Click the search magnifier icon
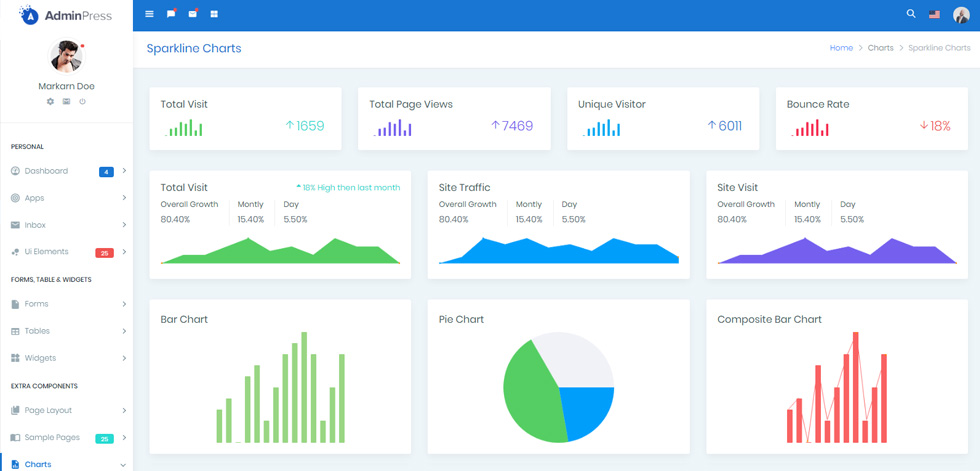 [911, 14]
